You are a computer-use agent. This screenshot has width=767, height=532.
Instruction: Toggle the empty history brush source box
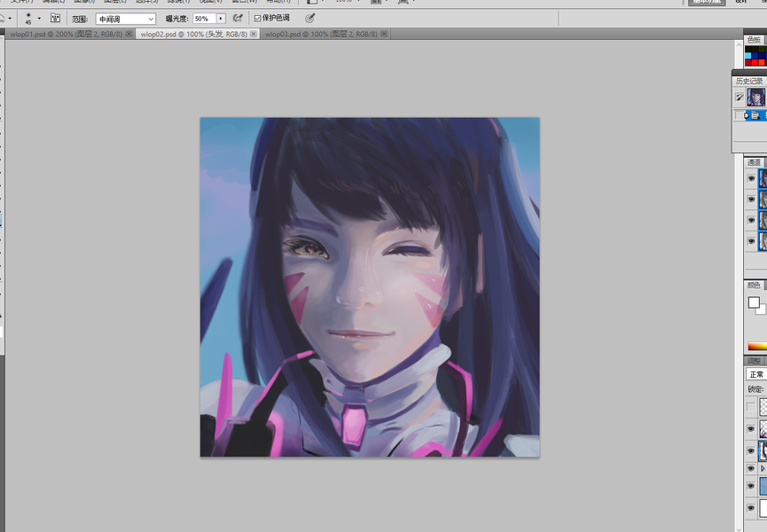[739, 115]
